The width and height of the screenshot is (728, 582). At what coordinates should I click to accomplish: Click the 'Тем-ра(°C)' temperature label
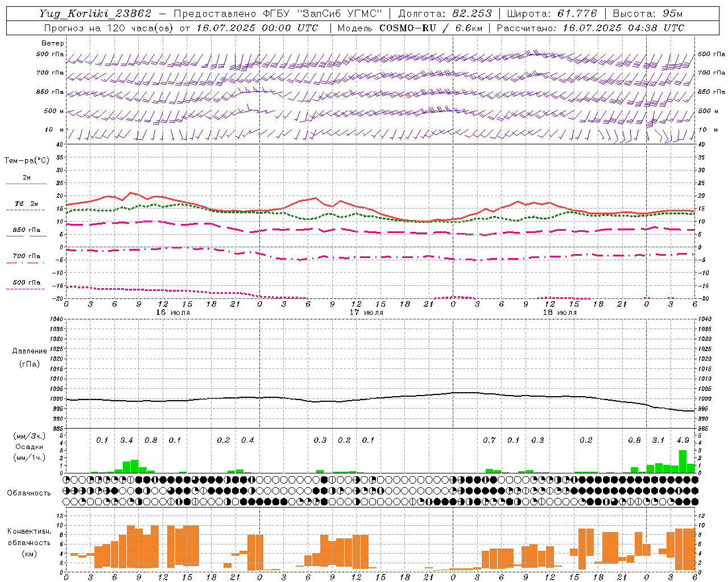click(27, 161)
